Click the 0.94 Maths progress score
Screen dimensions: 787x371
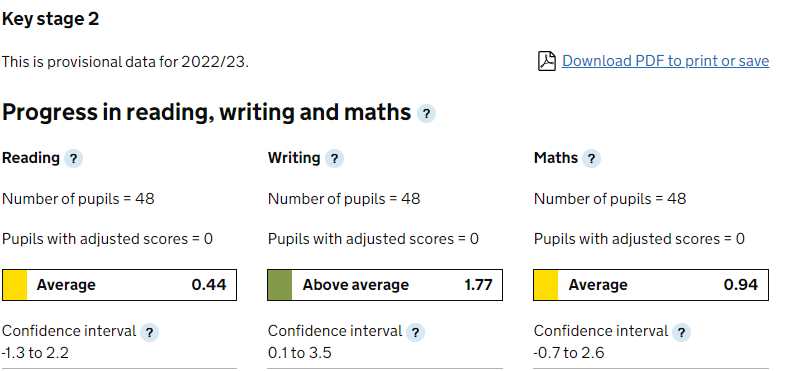click(741, 285)
